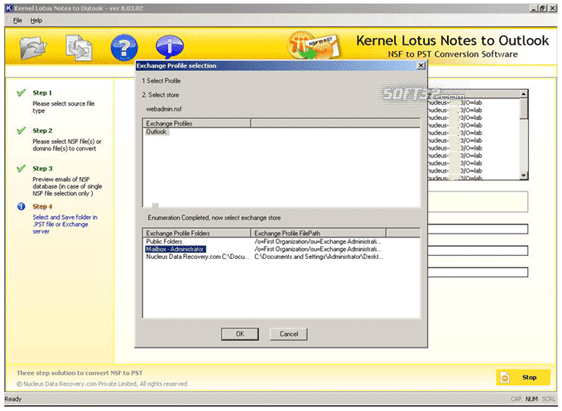The height and width of the screenshot is (411, 562).
Task: Click the open NSF file folder icon
Action: tap(33, 47)
